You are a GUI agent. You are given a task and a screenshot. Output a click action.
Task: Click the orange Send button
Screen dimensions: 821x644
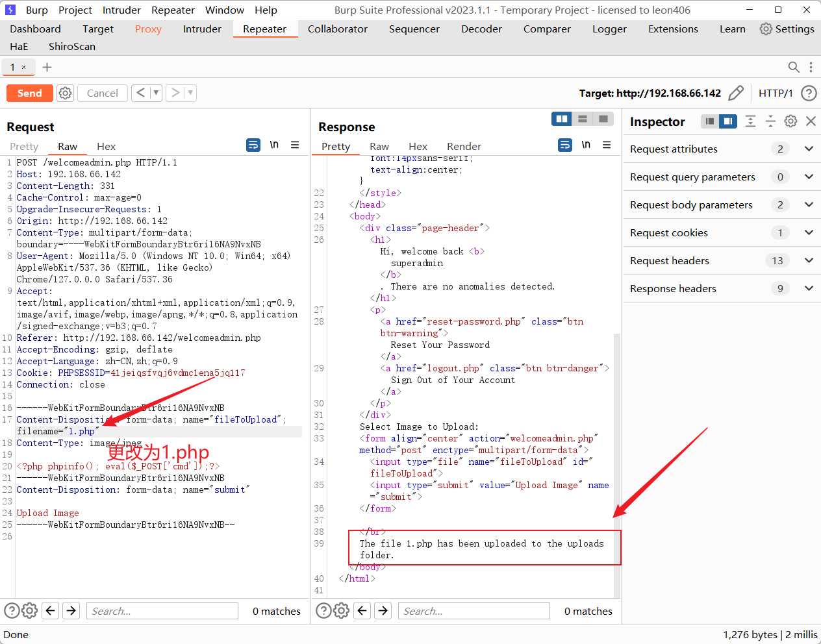(29, 93)
